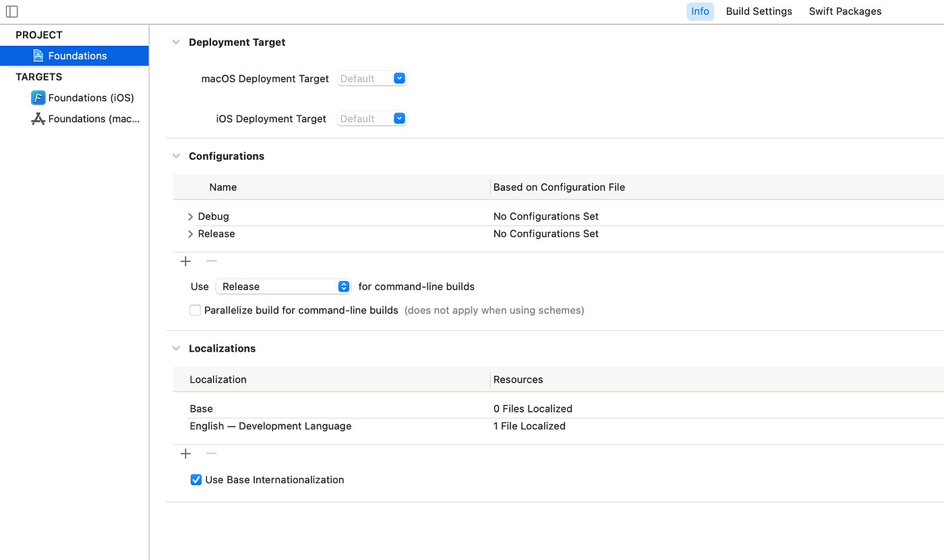Click the Foundations macOS target icon

(38, 119)
